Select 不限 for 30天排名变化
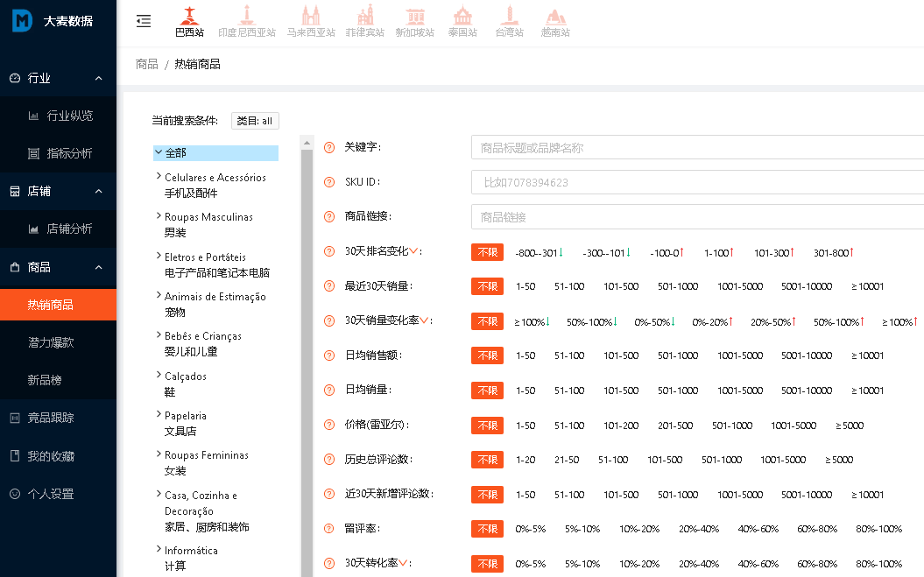Screen dimensions: 924x577 point(487,252)
